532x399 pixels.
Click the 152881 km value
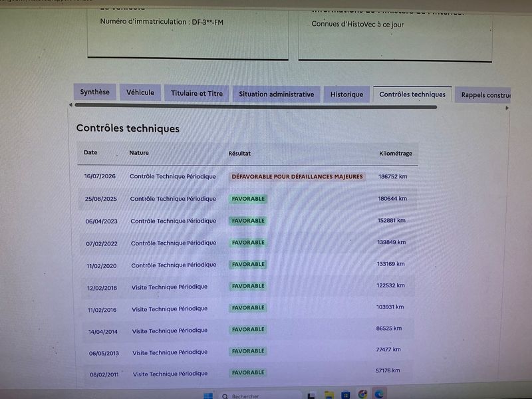point(392,220)
